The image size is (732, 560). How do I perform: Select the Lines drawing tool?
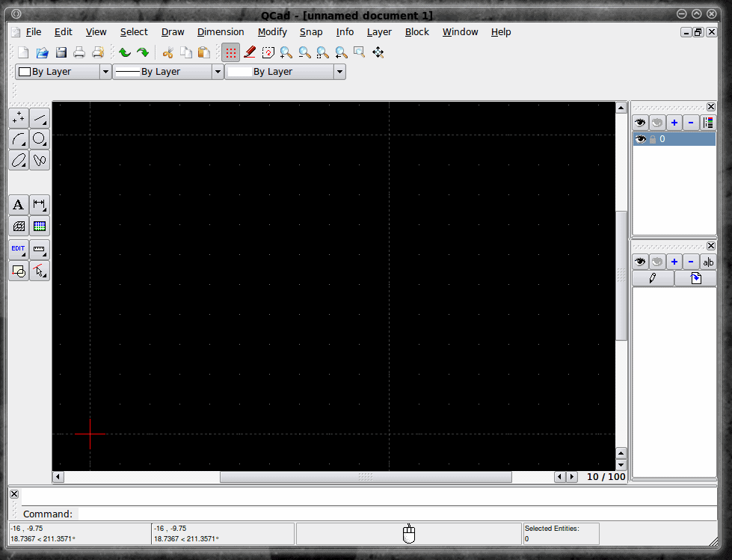(40, 119)
